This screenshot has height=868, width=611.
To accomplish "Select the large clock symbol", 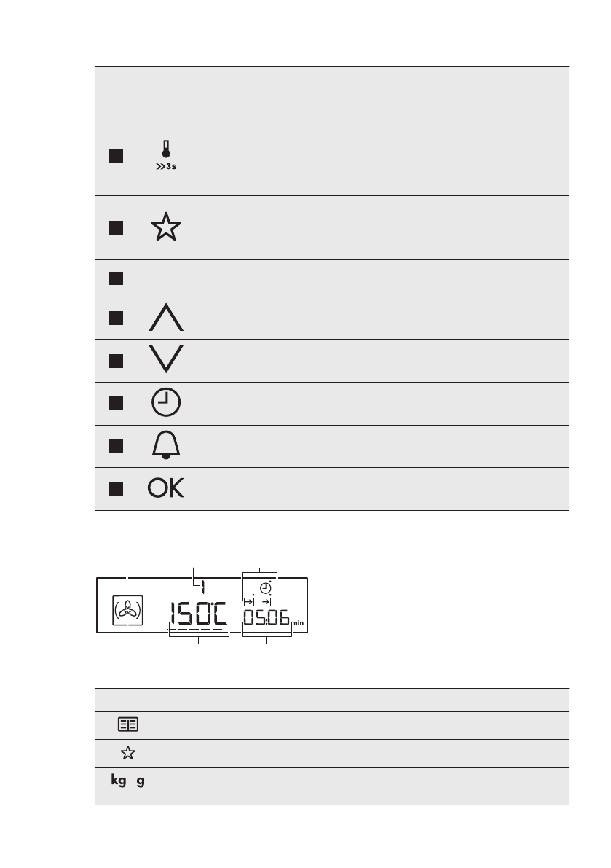I will pyautogui.click(x=167, y=404).
